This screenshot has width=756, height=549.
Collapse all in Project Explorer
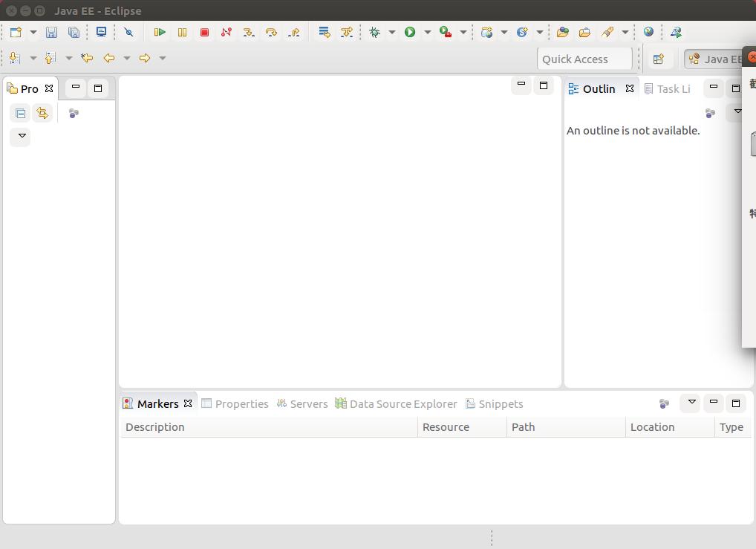(x=20, y=113)
